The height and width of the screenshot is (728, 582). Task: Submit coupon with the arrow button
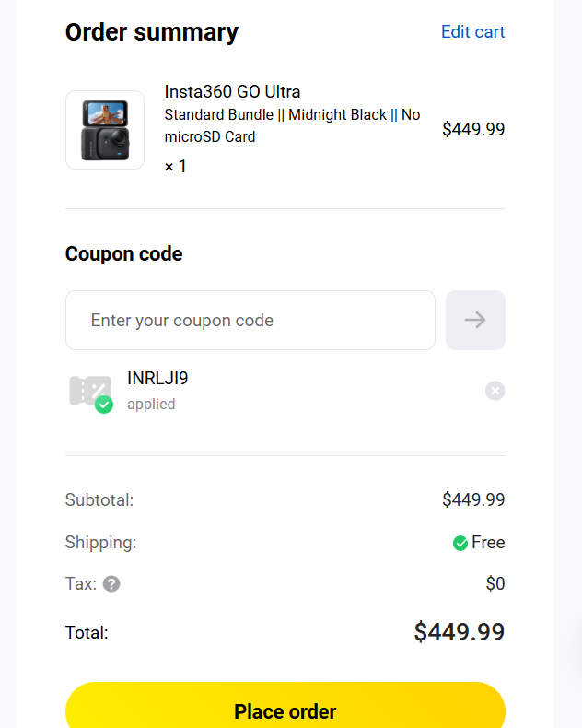pyautogui.click(x=475, y=321)
